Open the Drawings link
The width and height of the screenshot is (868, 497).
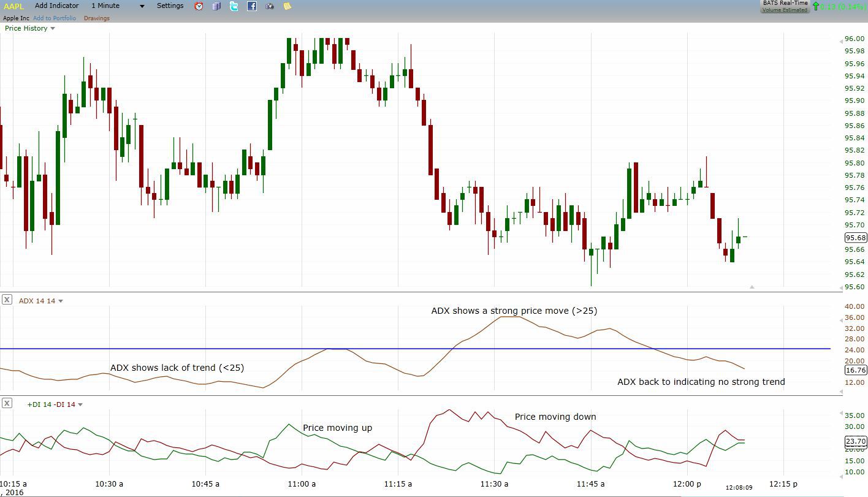pos(97,18)
